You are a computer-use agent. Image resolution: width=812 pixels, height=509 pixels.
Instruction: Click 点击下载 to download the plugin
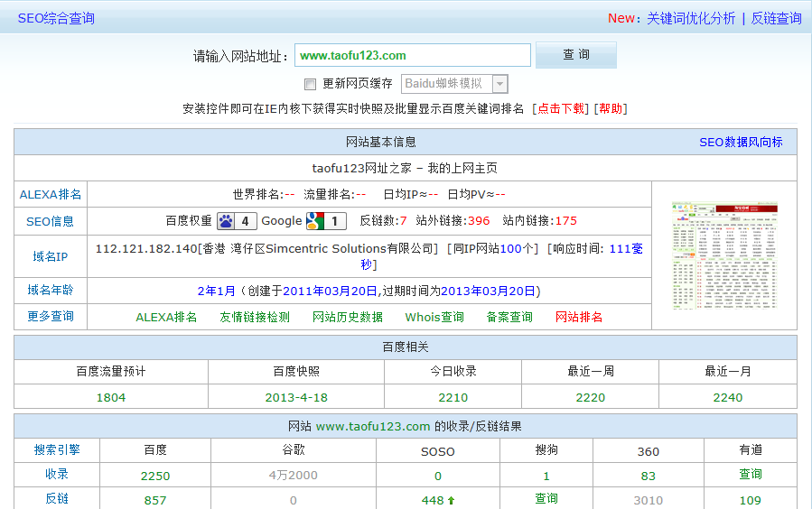tap(561, 108)
